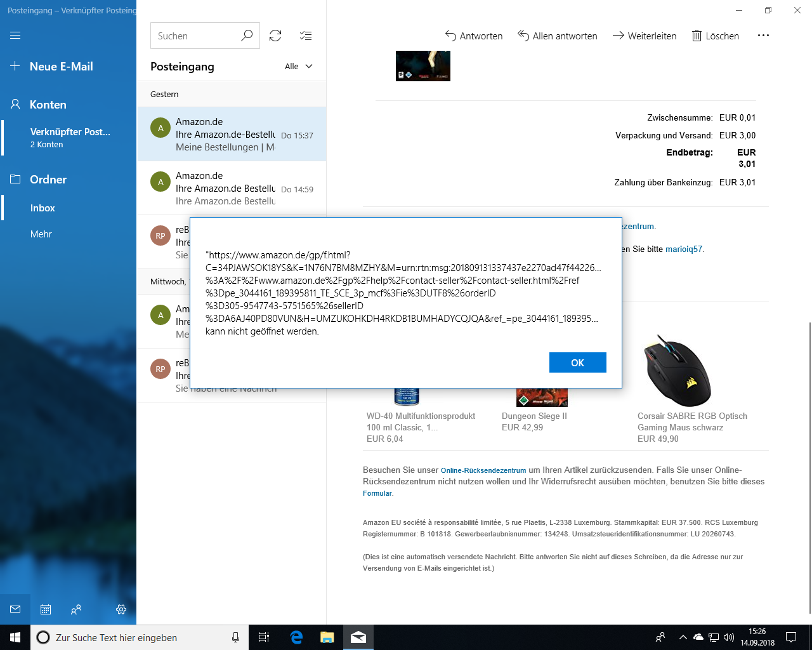Open the taskbar People icon
Image resolution: width=812 pixels, height=650 pixels.
point(660,637)
